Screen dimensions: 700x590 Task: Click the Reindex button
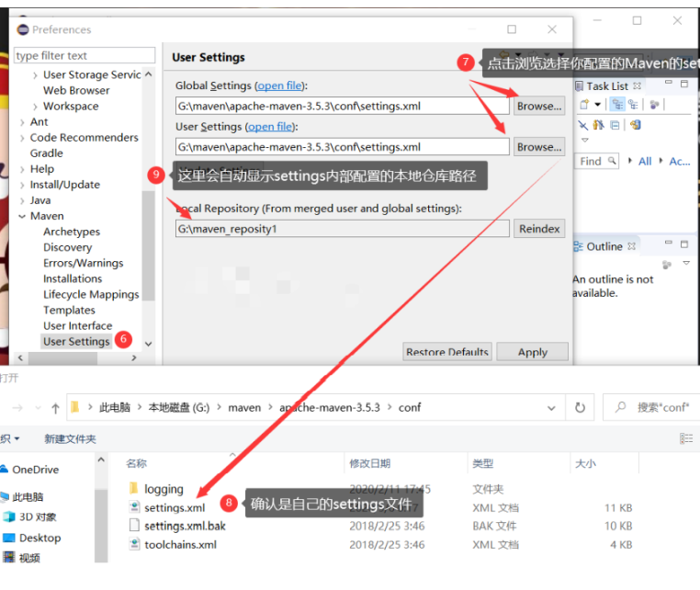pos(539,229)
